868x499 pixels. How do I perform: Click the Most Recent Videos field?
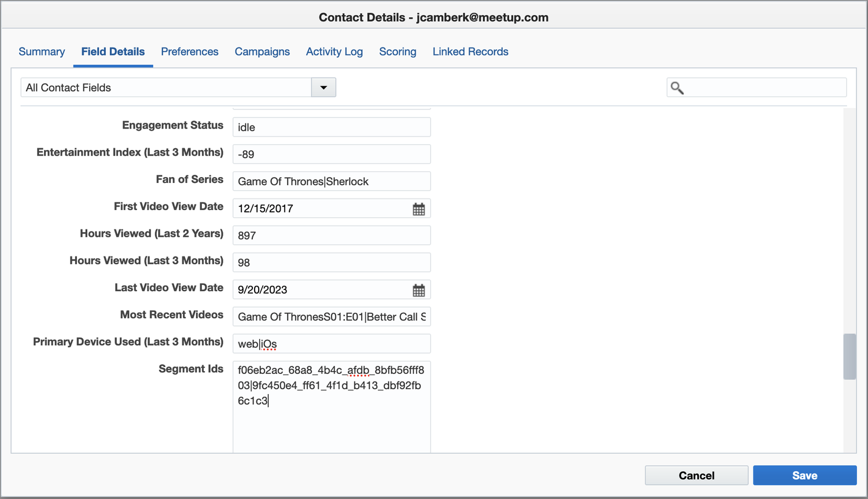331,317
